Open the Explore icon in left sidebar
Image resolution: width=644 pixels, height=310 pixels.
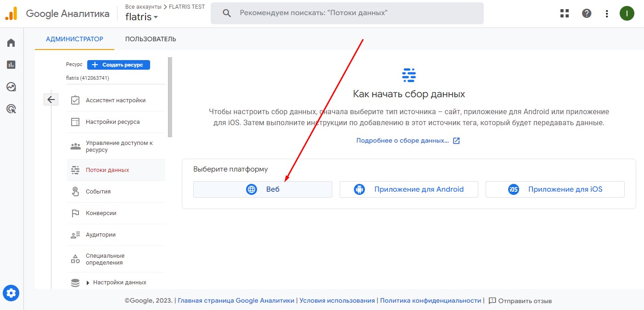click(11, 87)
